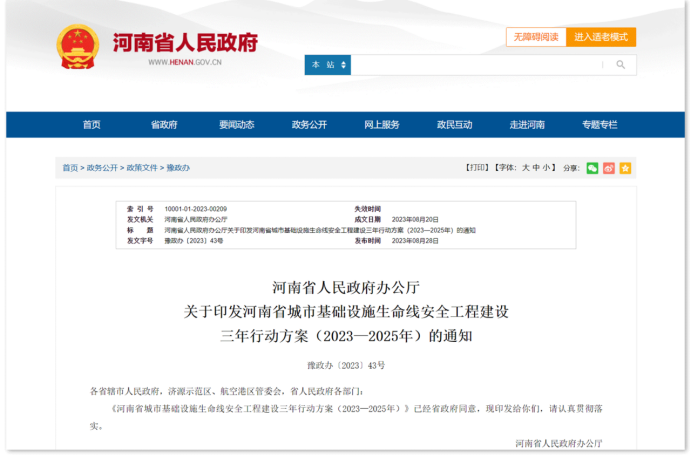Open 专题专栏 in navigation bar
The image size is (691, 459).
pos(599,125)
